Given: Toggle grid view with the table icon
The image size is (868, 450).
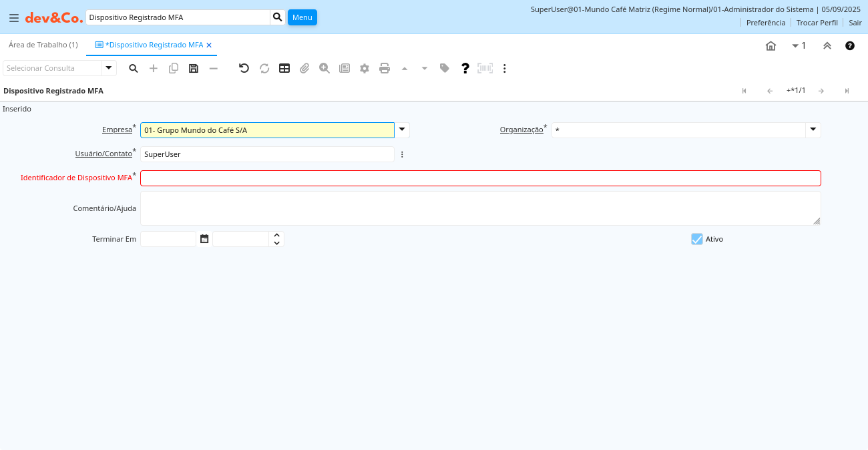Looking at the screenshot, I should [284, 68].
